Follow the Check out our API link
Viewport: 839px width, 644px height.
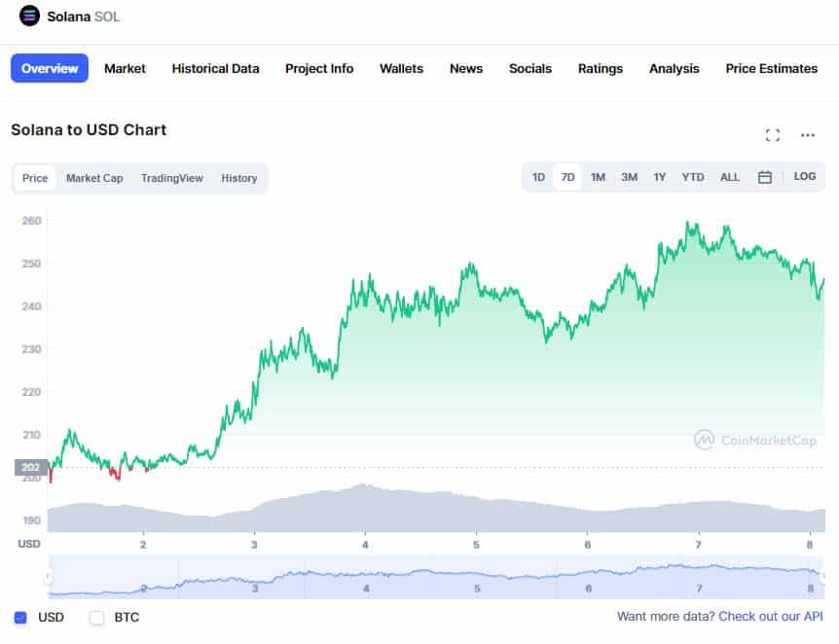(771, 617)
